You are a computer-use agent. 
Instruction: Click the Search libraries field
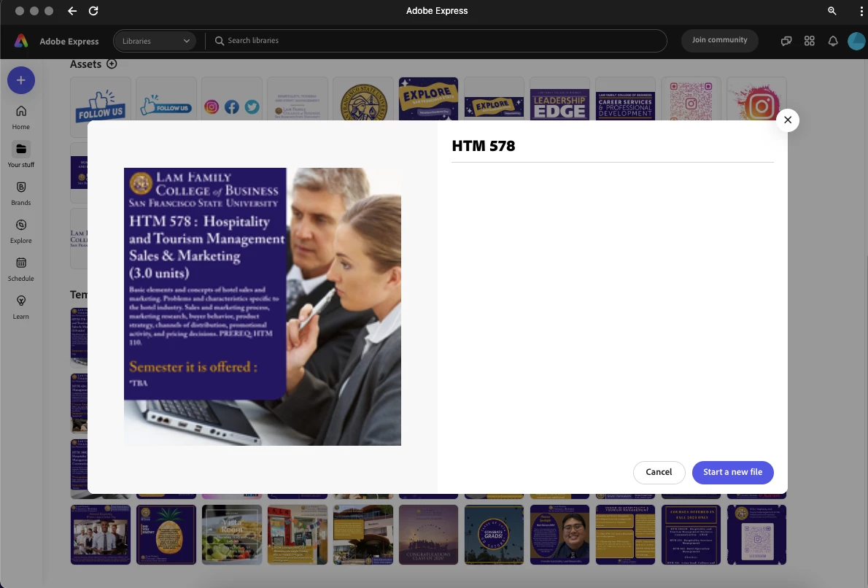[x=435, y=41]
